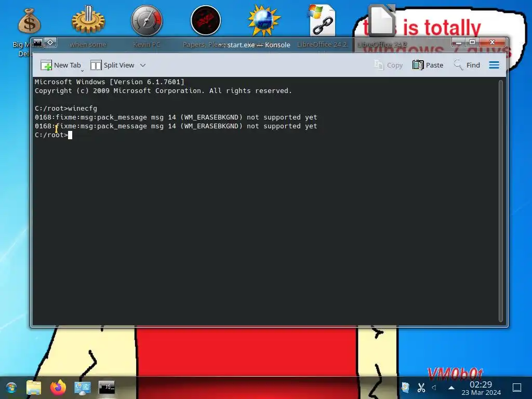Viewport: 532px width, 399px height.
Task: Open the sun globe desktop icon
Action: coord(264,20)
